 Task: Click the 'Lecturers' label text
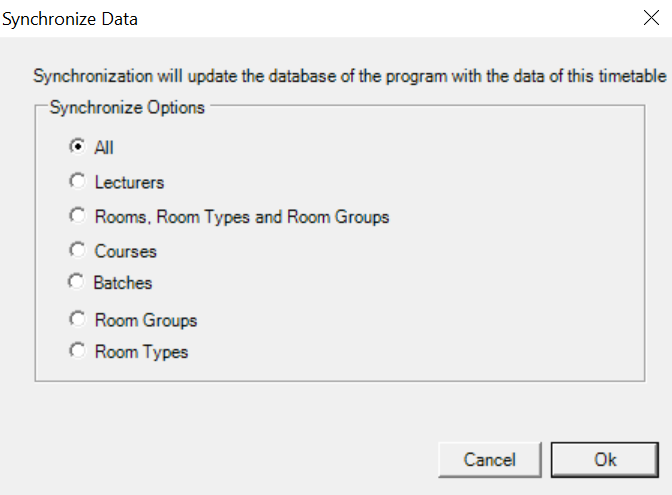(129, 183)
